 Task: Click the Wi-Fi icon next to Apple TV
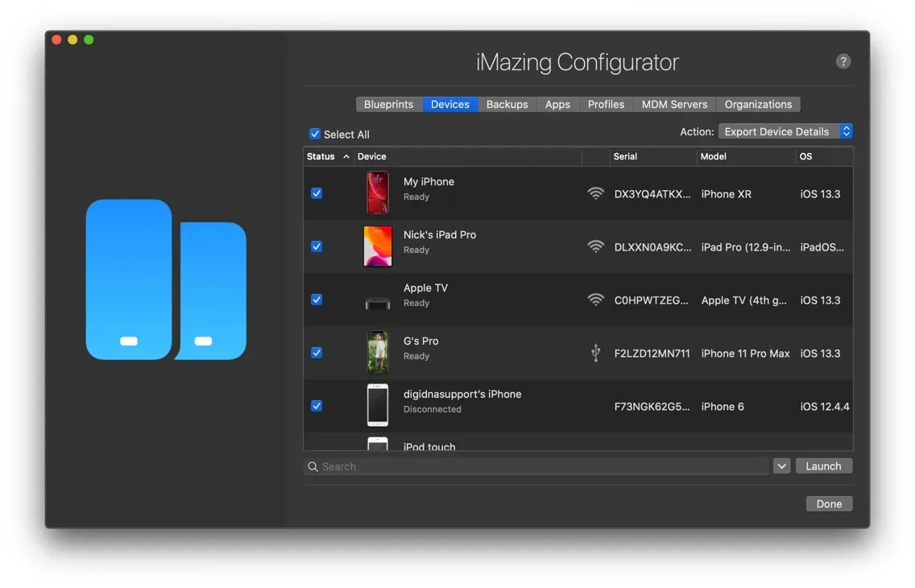click(596, 299)
